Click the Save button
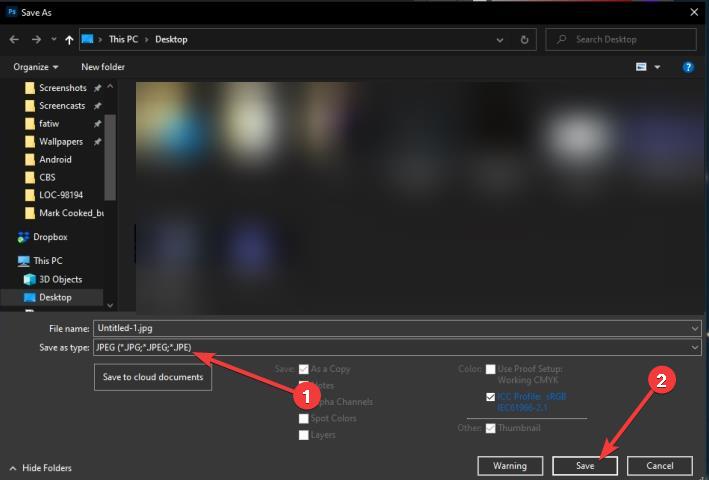The height and width of the screenshot is (480, 709). point(585,466)
